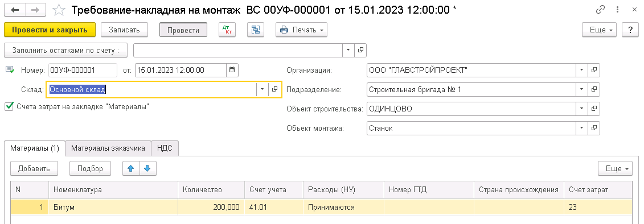The width and height of the screenshot is (644, 224).
Task: Expand the Объект строительства dropdown
Action: pyautogui.click(x=581, y=109)
